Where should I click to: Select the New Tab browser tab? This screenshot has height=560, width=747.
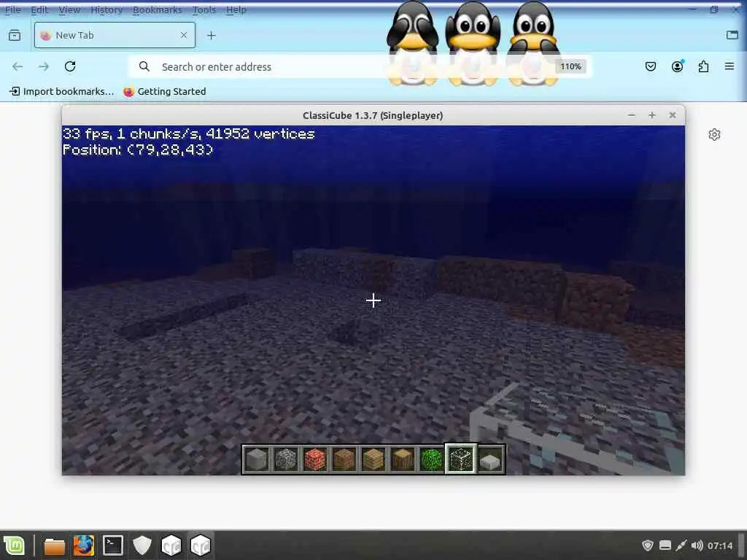[115, 35]
